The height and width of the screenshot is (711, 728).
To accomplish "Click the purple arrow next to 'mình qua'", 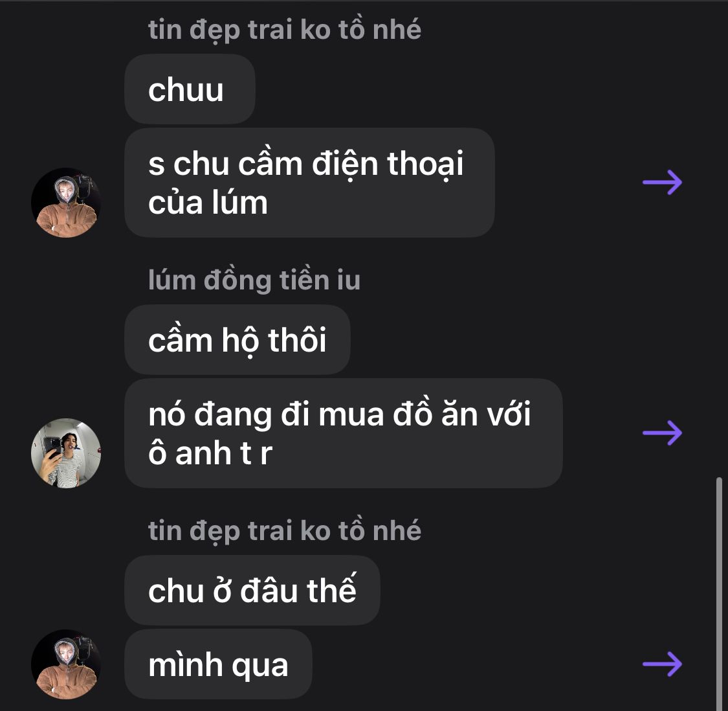I will [x=663, y=664].
